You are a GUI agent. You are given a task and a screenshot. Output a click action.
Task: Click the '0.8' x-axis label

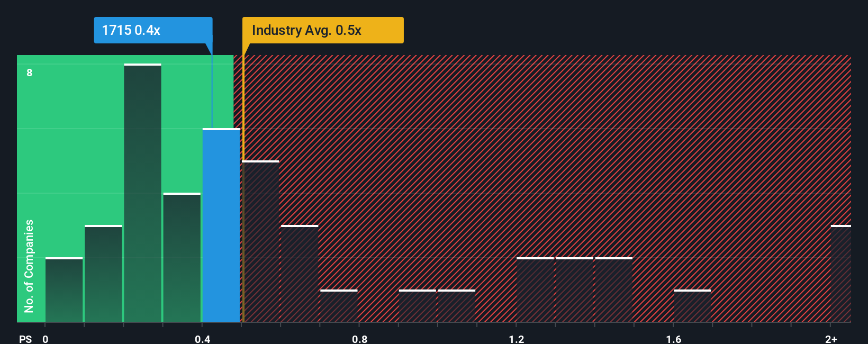[360, 339]
